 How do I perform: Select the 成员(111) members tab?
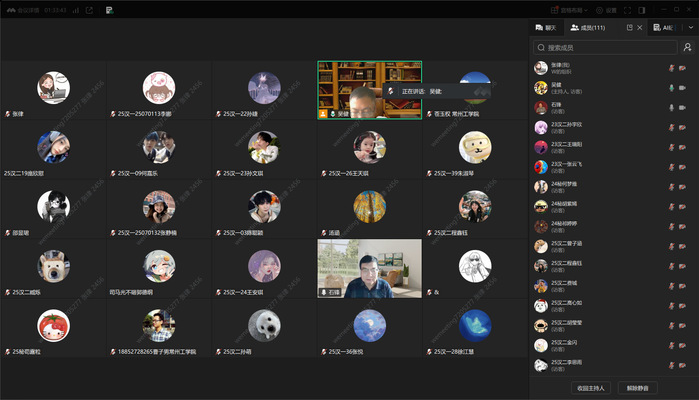click(591, 28)
